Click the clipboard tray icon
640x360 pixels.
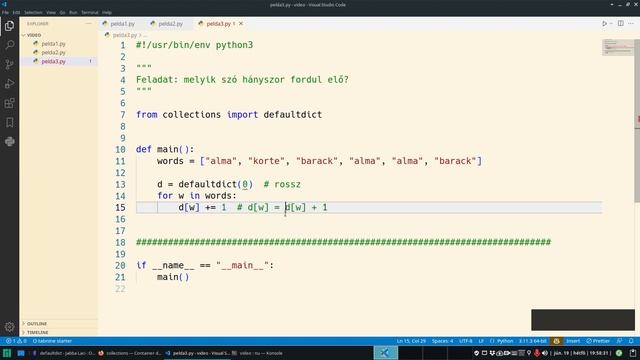tap(633, 353)
